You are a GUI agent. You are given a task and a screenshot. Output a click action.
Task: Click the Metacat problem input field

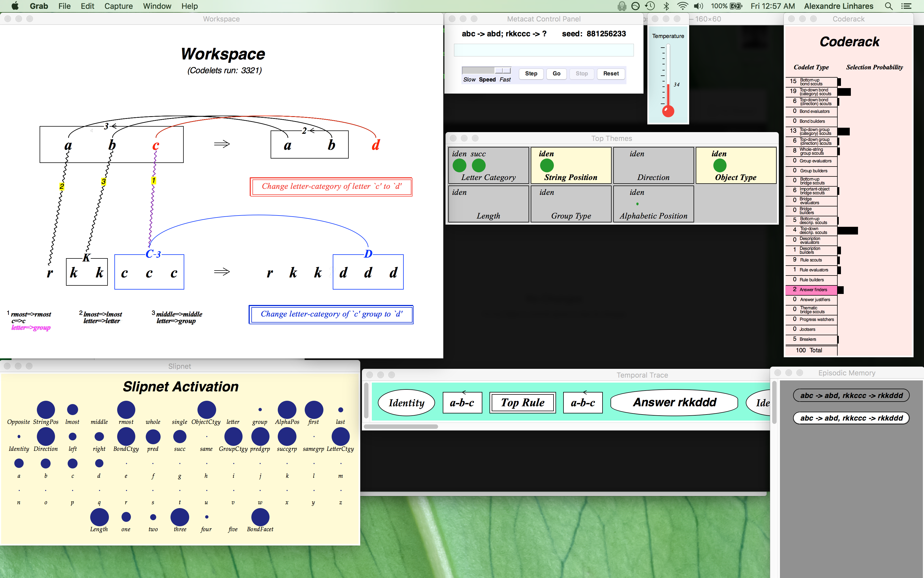tap(544, 50)
